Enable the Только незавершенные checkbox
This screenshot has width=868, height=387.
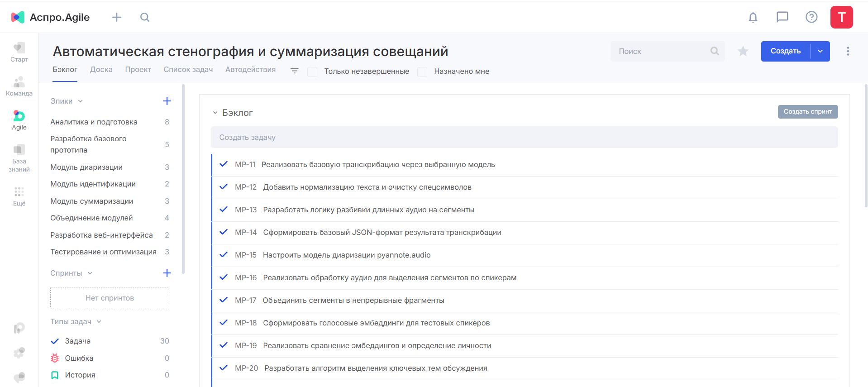pyautogui.click(x=312, y=72)
